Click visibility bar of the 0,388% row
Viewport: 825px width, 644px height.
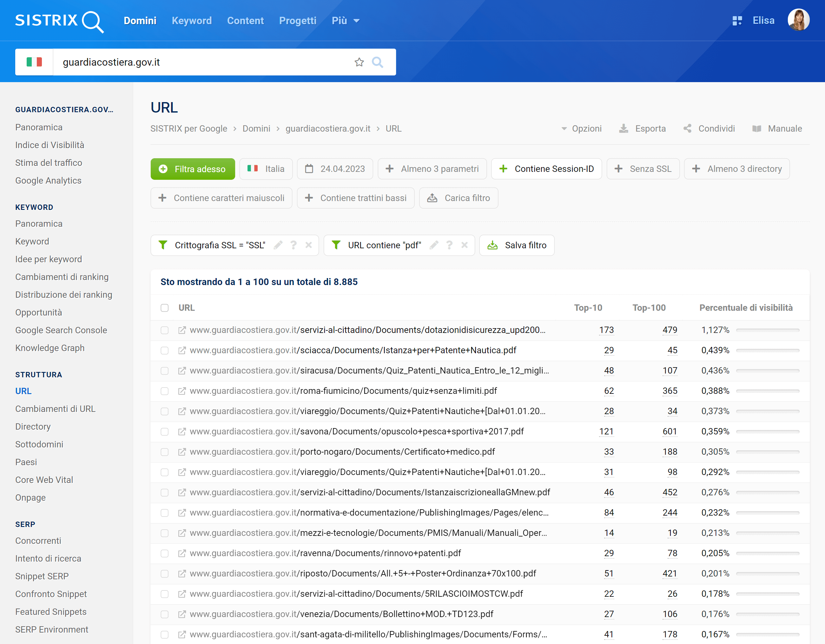tap(768, 391)
